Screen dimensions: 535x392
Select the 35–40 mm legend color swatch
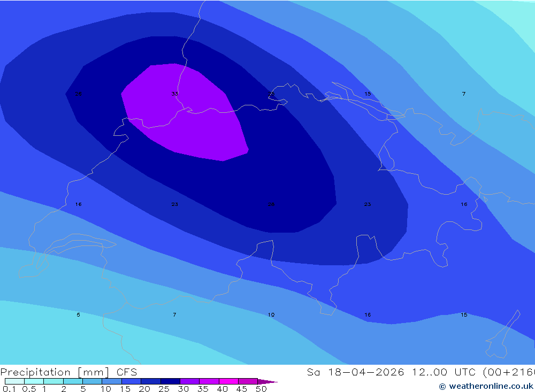[x=209, y=381]
